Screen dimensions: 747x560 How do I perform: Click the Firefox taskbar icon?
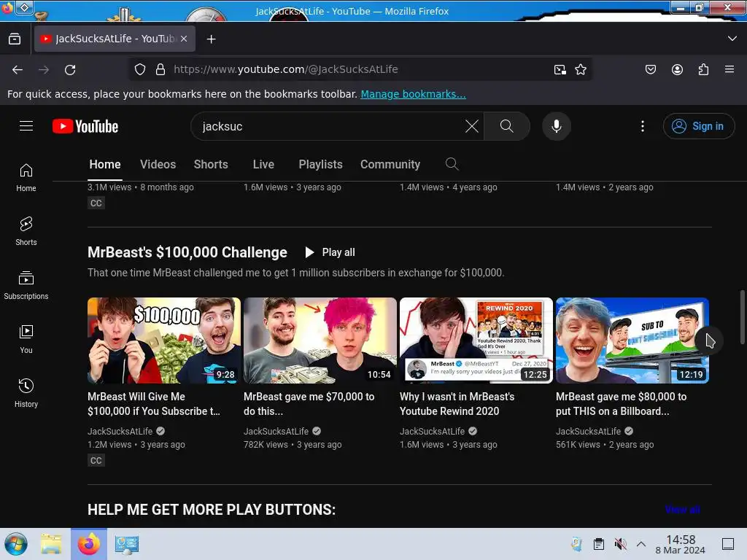click(x=89, y=544)
